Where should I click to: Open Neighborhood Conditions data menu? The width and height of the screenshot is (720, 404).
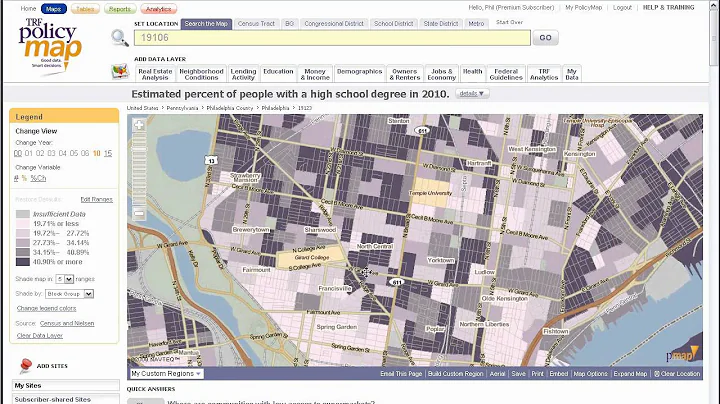point(201,74)
